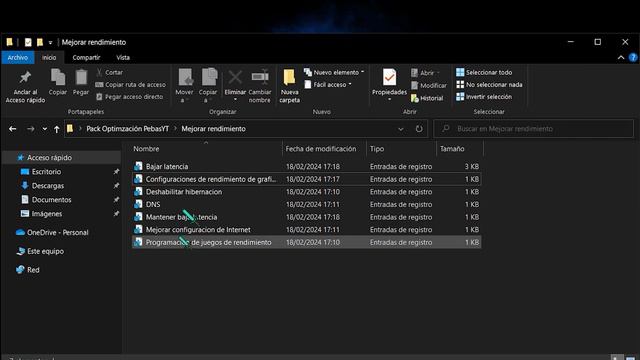
Task: Open Fácil acceso dropdown
Action: [x=328, y=84]
